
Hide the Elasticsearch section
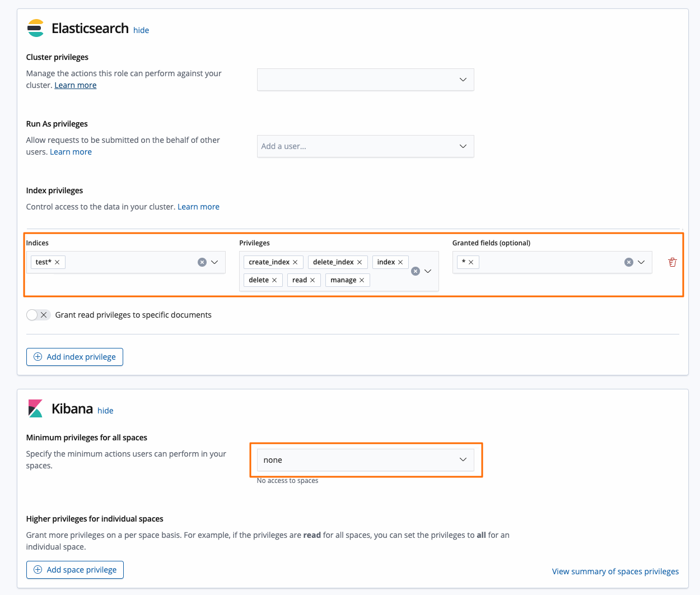click(x=141, y=30)
